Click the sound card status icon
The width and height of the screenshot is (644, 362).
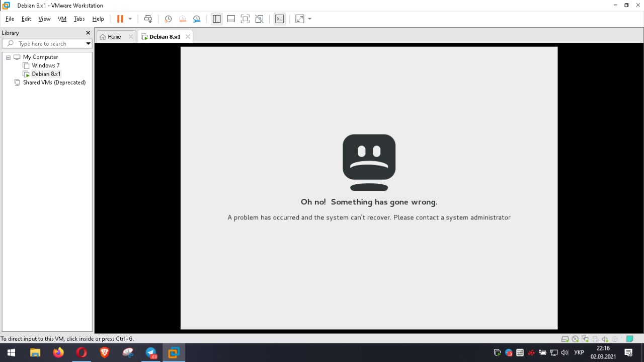pyautogui.click(x=604, y=339)
